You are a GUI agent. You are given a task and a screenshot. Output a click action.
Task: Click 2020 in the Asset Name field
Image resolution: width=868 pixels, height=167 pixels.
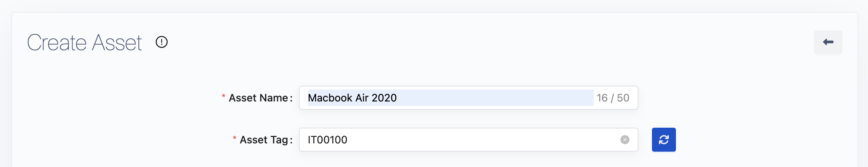click(x=384, y=98)
